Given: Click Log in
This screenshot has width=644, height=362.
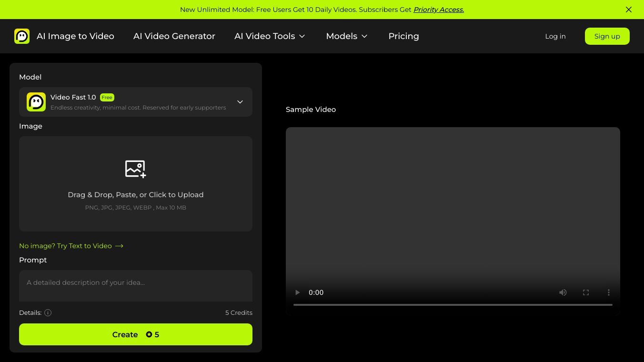Looking at the screenshot, I should (555, 36).
